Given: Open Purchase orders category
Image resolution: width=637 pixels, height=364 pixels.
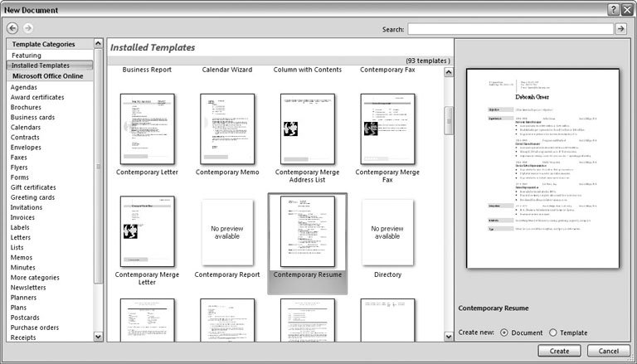Looking at the screenshot, I should click(x=35, y=328).
